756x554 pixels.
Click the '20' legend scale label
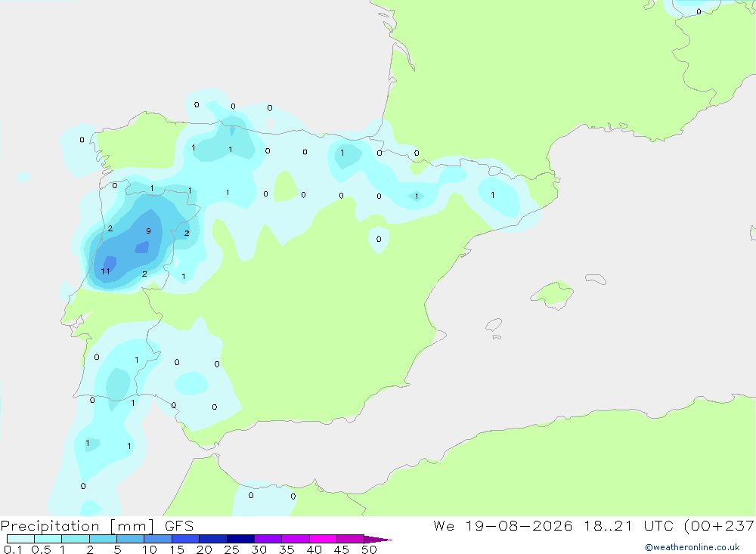coord(204,549)
